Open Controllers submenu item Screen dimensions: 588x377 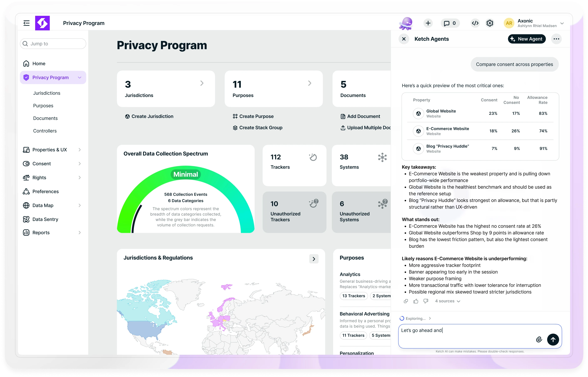click(45, 131)
